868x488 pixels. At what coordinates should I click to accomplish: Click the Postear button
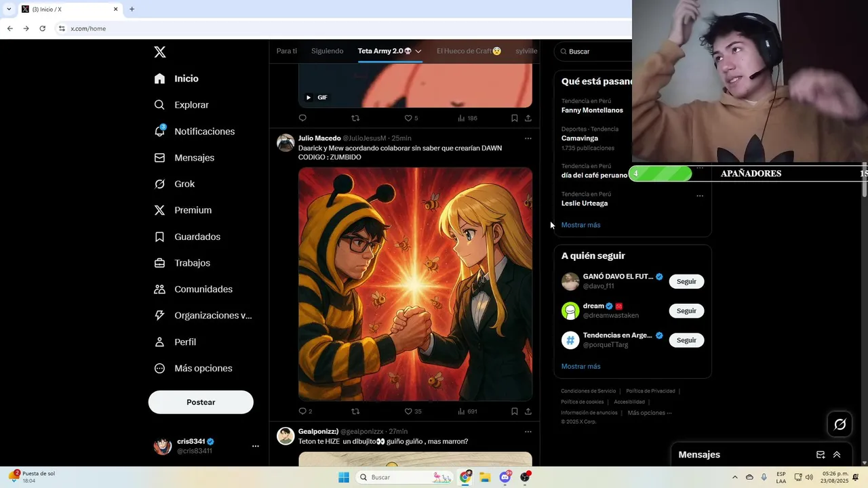(201, 402)
